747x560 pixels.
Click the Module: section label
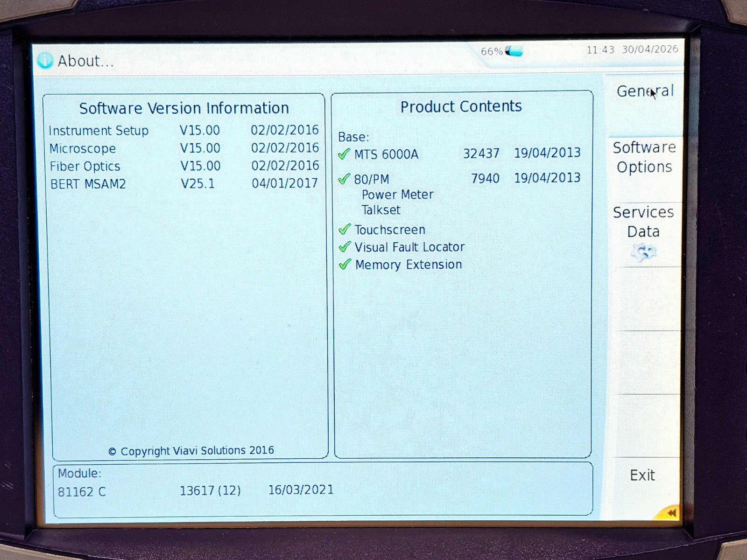[79, 473]
